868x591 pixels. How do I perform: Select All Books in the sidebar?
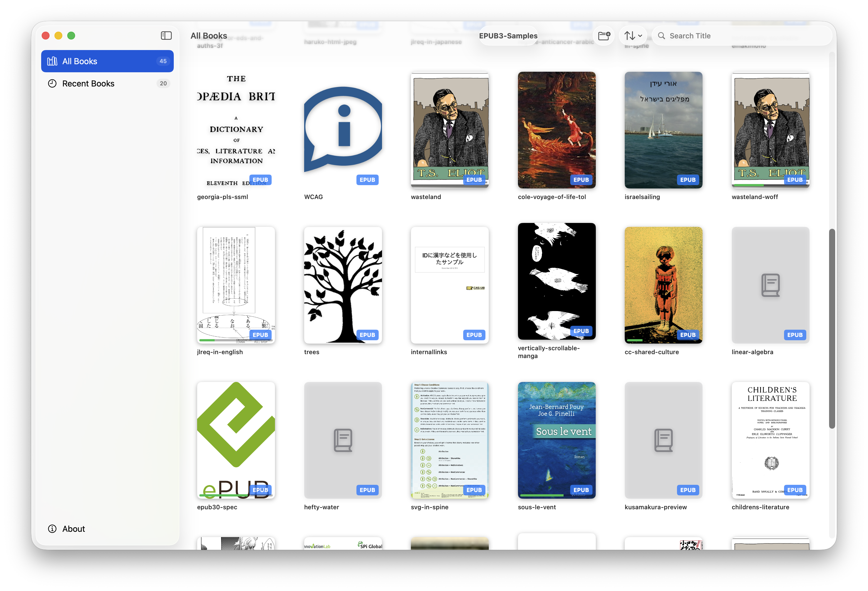click(107, 61)
